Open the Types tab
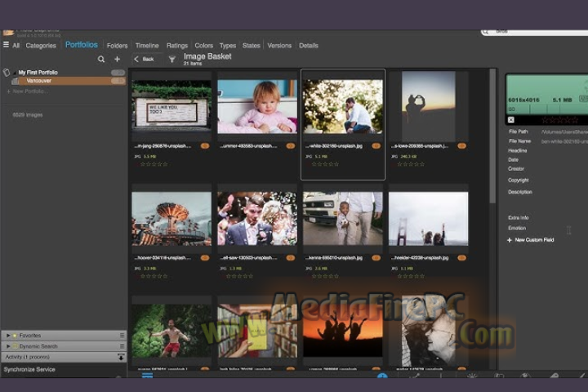Screen dimensions: 588x392 tap(228, 46)
